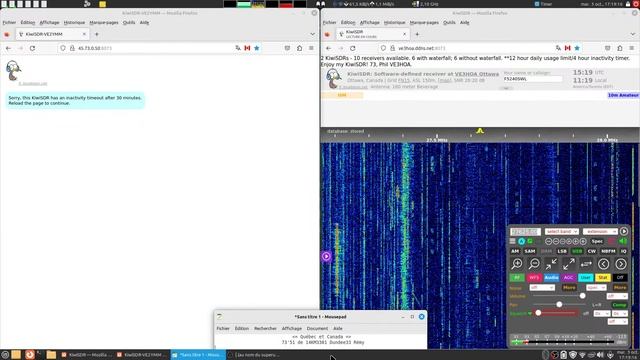640x360 pixels.
Task: Click the name or callsign input field
Action: (533, 79)
